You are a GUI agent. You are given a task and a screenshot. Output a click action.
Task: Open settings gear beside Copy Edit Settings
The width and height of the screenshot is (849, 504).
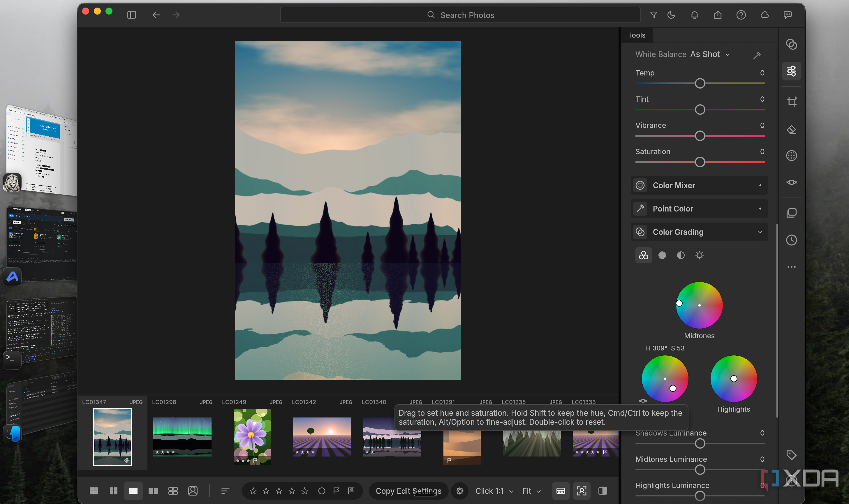click(x=459, y=491)
